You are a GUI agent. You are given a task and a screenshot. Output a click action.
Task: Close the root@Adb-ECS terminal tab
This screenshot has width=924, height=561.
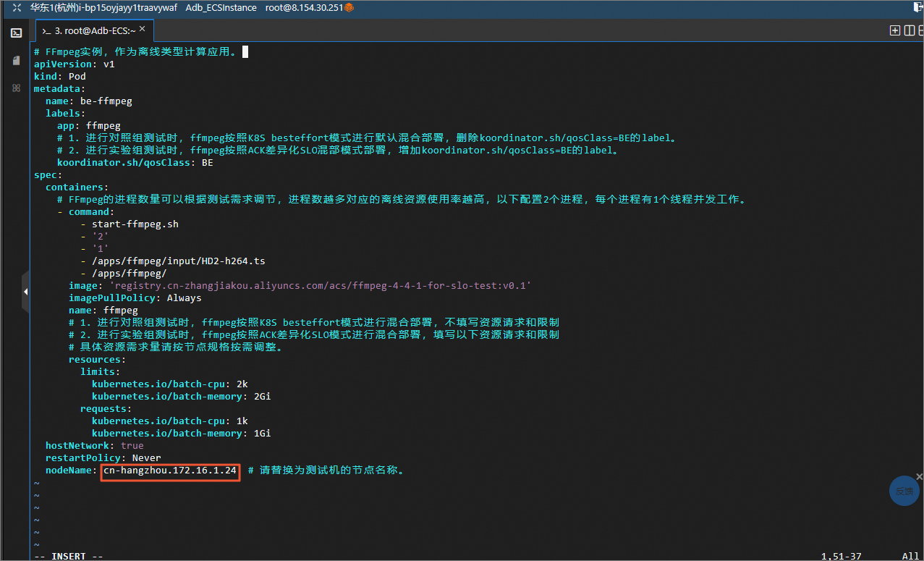coord(143,30)
